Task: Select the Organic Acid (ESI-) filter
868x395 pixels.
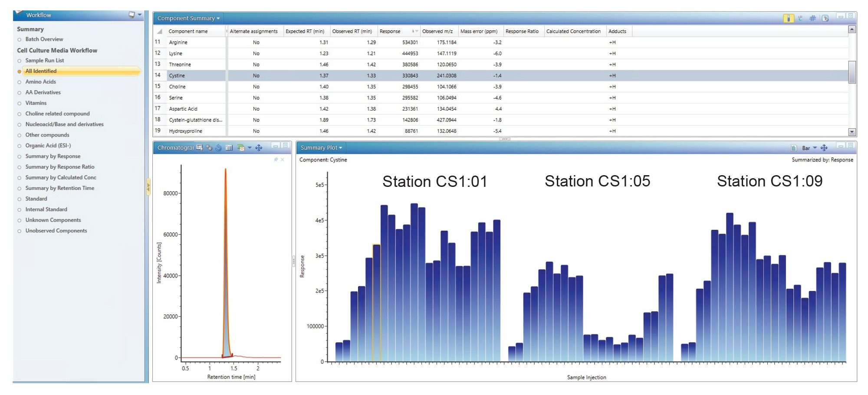Action: (x=48, y=146)
